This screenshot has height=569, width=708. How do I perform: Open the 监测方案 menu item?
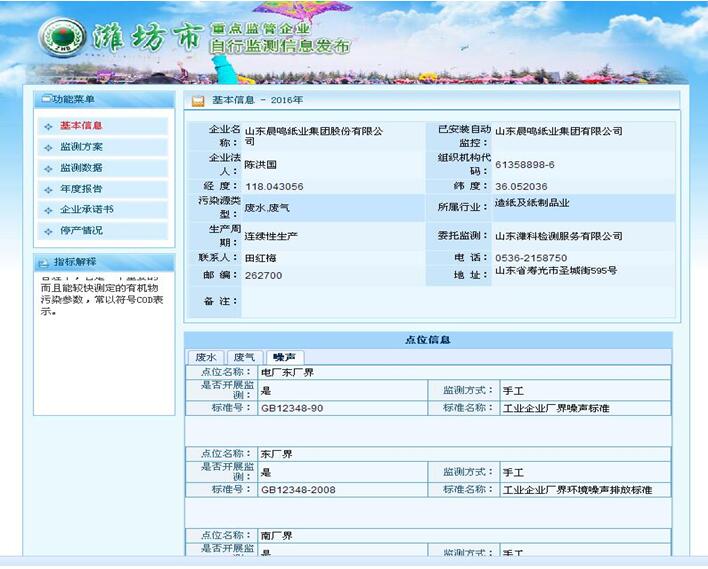[81, 147]
